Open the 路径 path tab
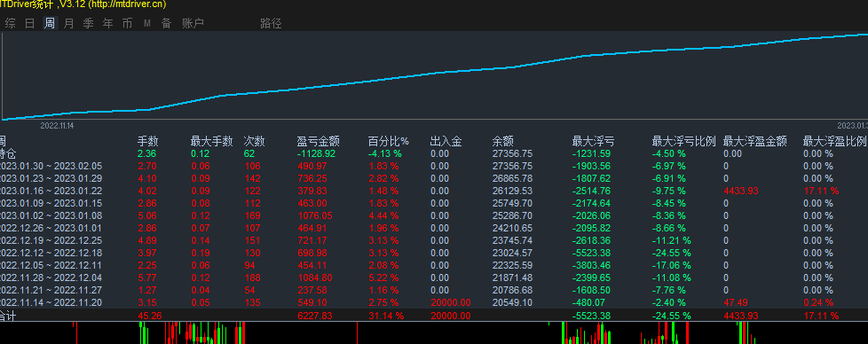Screen dimensions: 868x344 click(x=272, y=23)
